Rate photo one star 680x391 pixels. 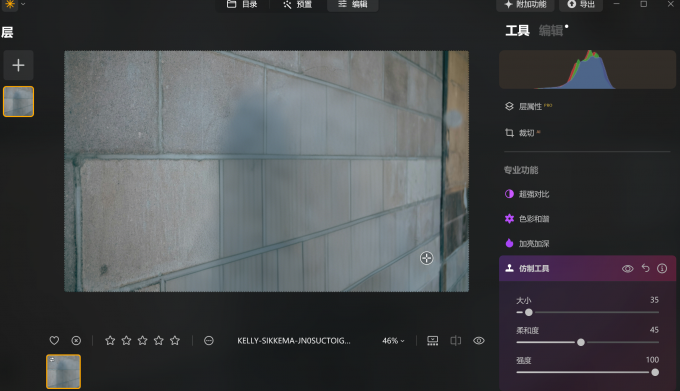coord(110,341)
